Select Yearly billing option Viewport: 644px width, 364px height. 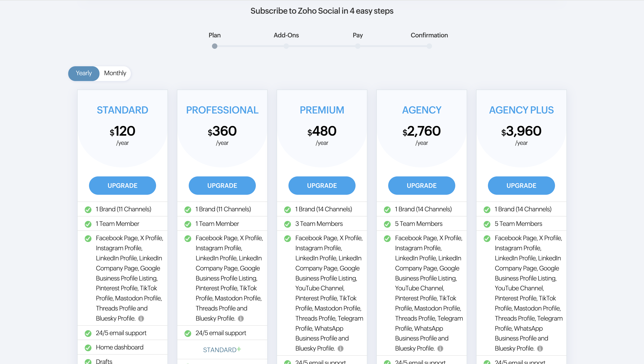[x=84, y=73]
